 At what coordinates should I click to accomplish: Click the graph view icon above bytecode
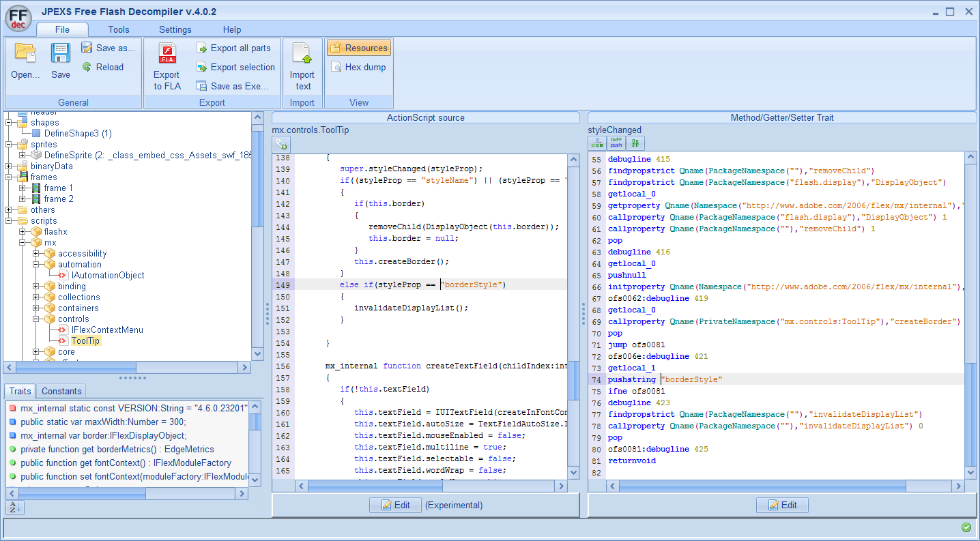(596, 143)
